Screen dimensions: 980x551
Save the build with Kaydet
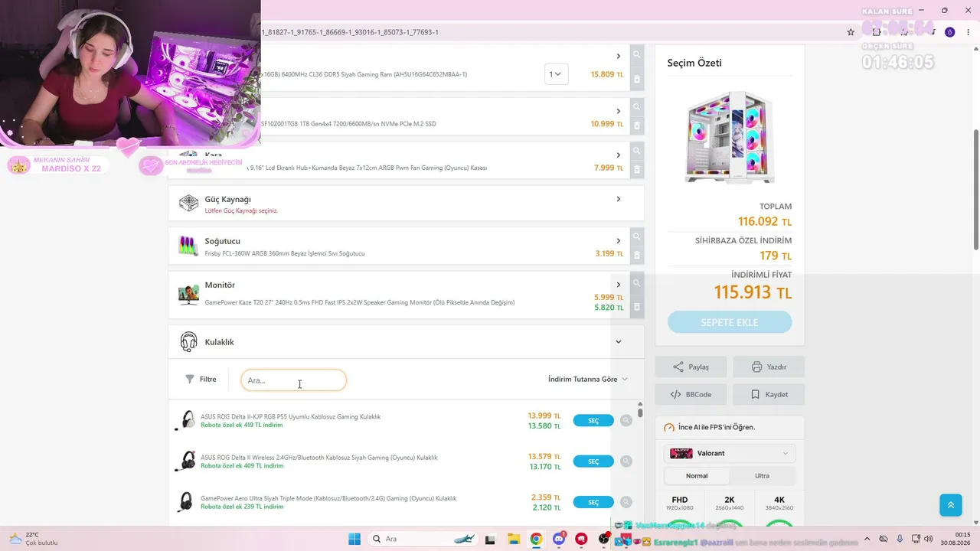[769, 394]
